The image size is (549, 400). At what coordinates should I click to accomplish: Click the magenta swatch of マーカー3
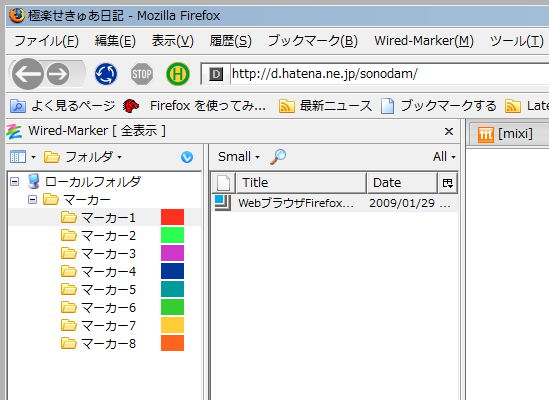172,253
